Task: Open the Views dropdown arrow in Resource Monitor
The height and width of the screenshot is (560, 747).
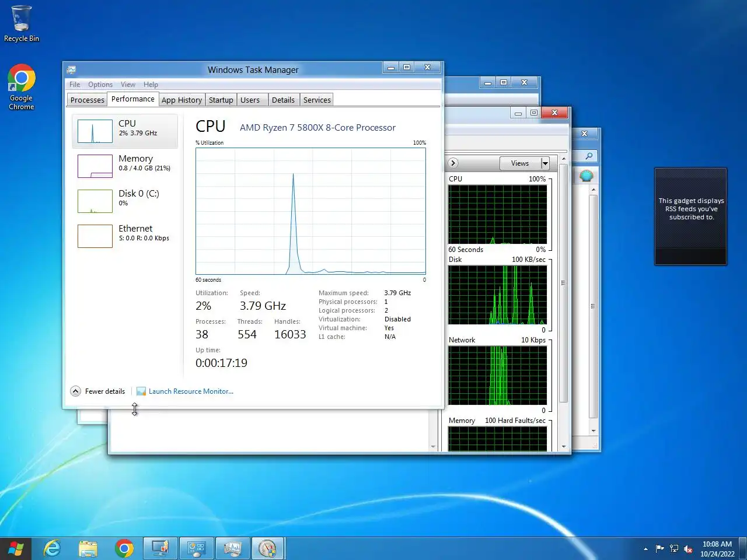Action: pyautogui.click(x=545, y=163)
